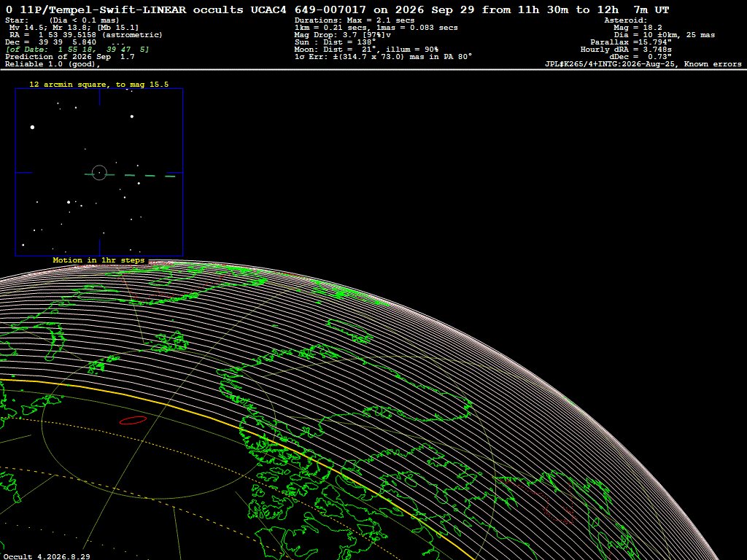Click the JPL orbit source text
Screen dimensions: 747x560
coord(643,64)
